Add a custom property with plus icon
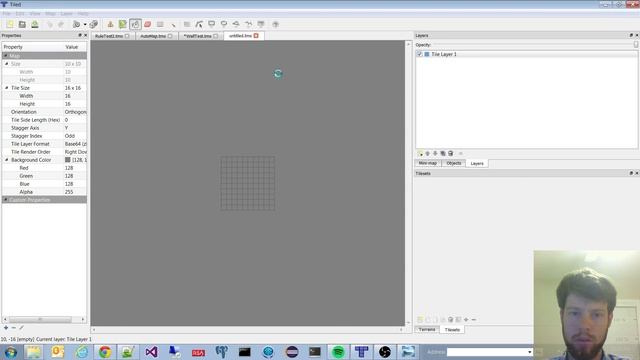The image size is (640, 360). pos(6,328)
